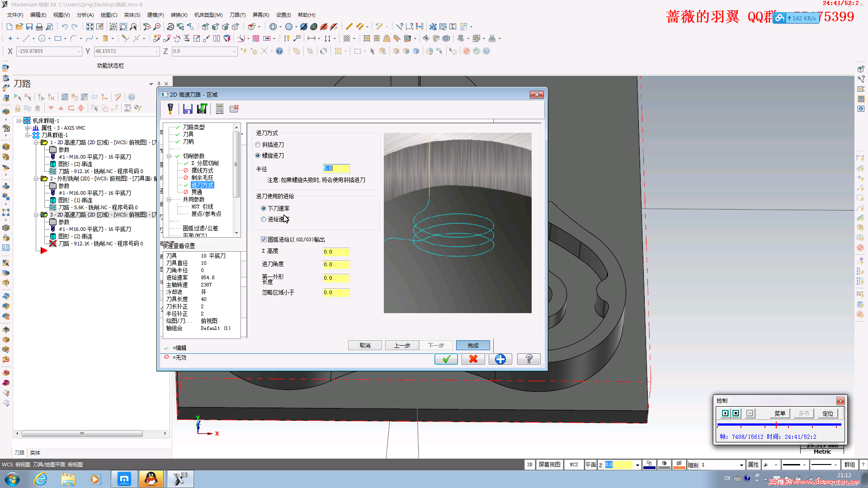Click the hide dialog icon with red mark
The width and height of the screenshot is (868, 488).
pos(234,108)
